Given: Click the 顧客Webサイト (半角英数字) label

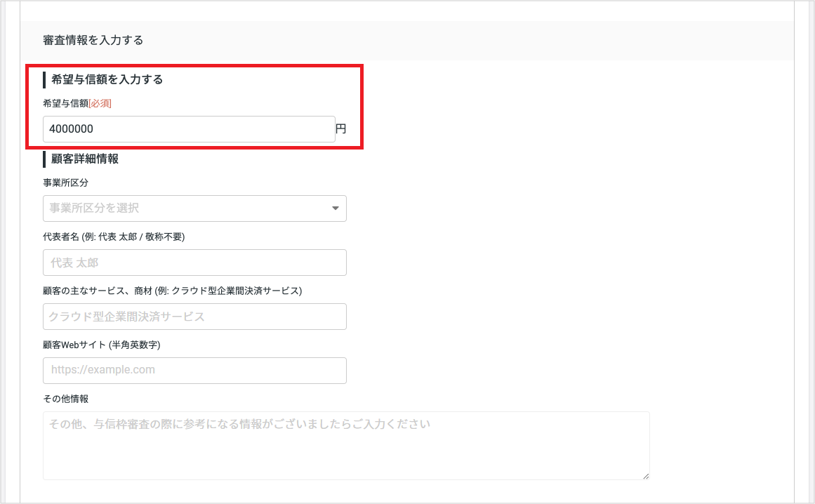Looking at the screenshot, I should (101, 345).
